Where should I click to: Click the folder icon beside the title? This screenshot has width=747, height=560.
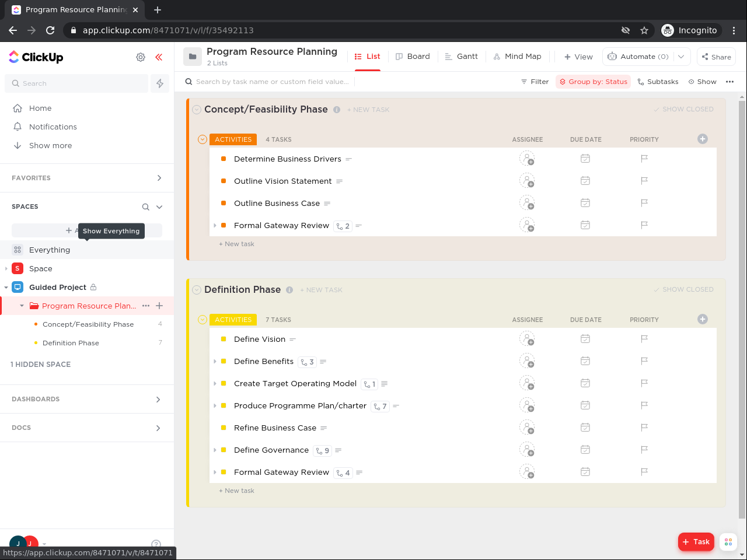coord(193,57)
